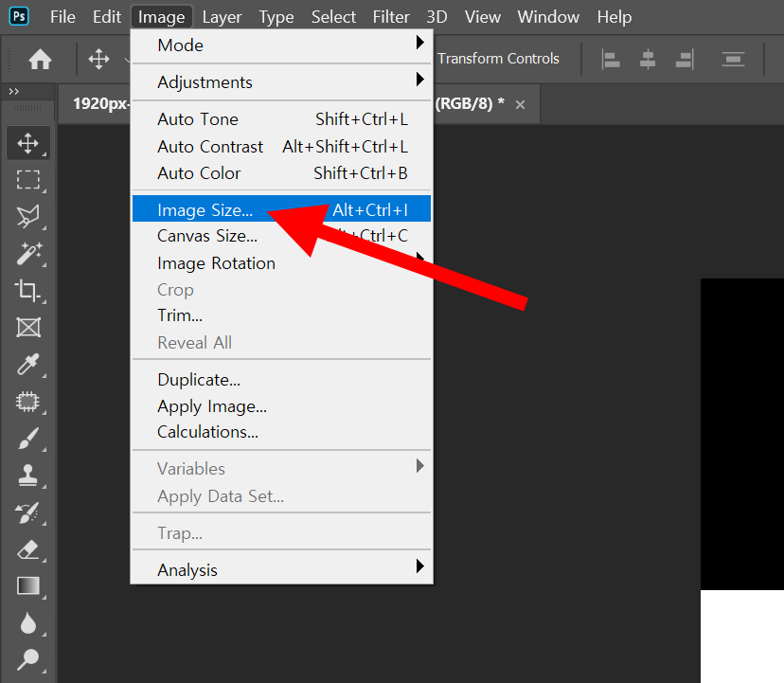Select the Rectangular Marquee tool
Viewport: 784px width, 683px height.
point(28,180)
